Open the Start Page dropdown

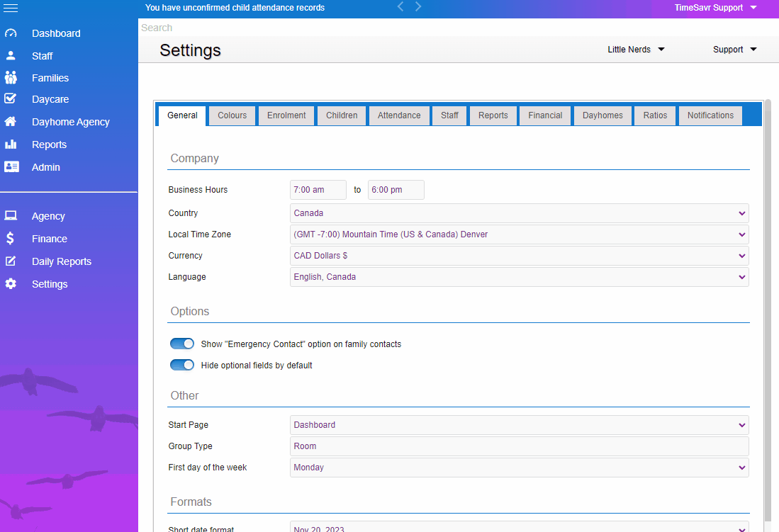519,425
